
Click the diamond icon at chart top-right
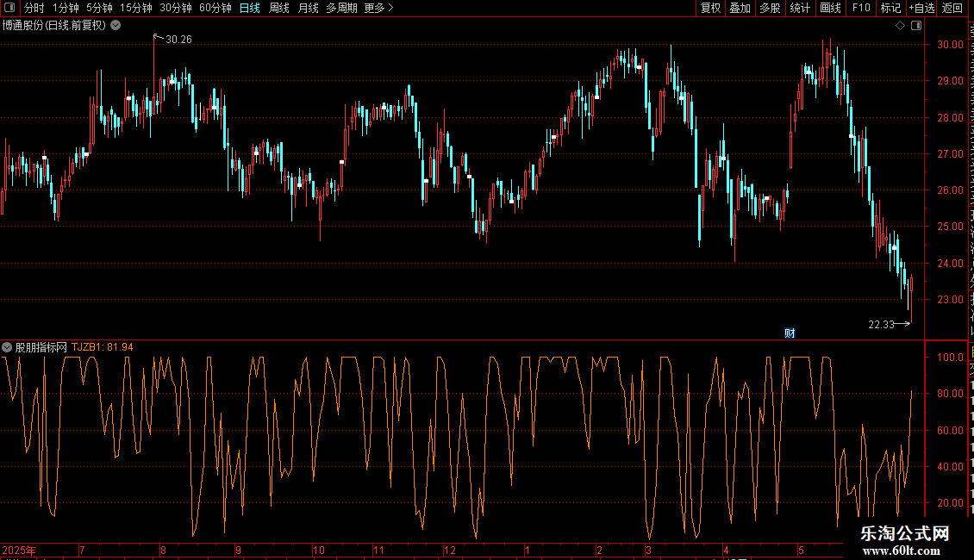click(x=900, y=26)
